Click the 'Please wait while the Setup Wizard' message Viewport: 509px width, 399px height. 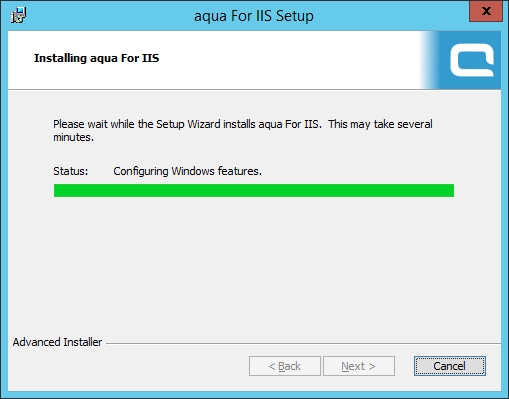pos(243,130)
